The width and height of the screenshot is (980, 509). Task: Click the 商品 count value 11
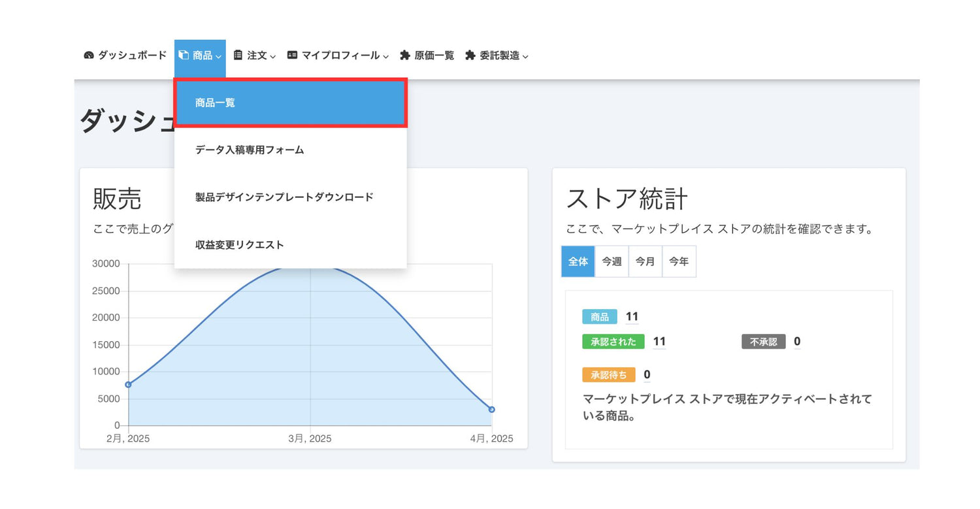[632, 317]
